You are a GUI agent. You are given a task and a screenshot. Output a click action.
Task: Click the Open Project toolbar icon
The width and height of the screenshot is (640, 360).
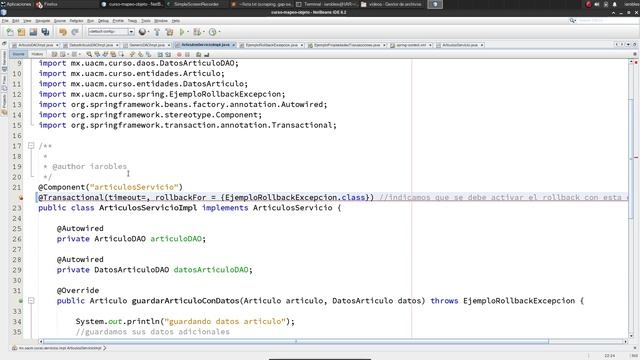tap(33, 32)
